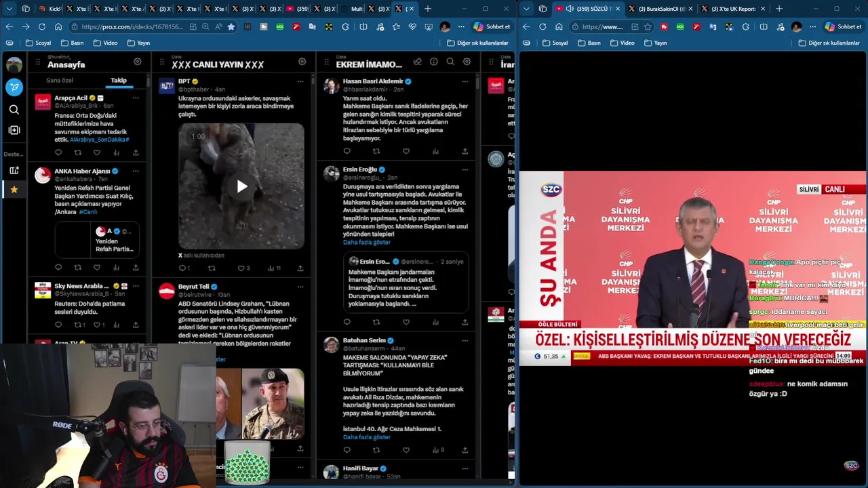
Task: Play the BPT post video
Action: 242,186
